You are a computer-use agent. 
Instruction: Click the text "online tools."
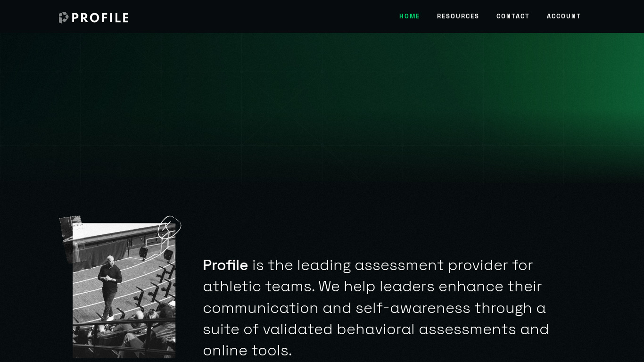[x=248, y=350]
